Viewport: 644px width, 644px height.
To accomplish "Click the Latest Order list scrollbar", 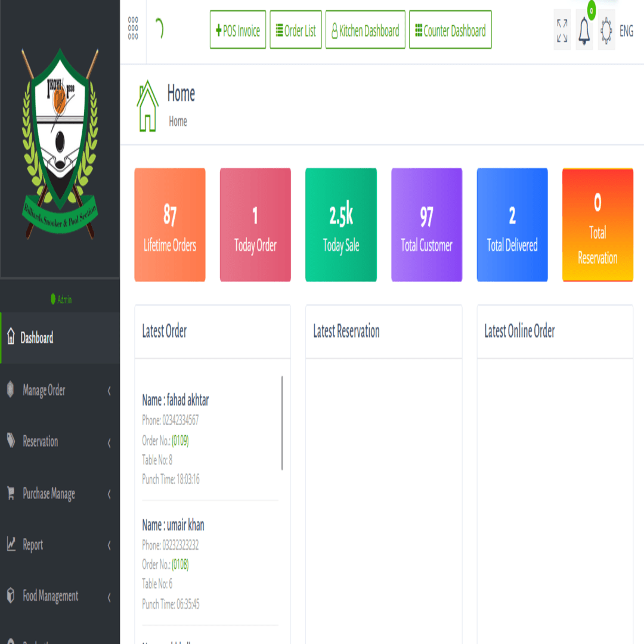I will coord(281,423).
